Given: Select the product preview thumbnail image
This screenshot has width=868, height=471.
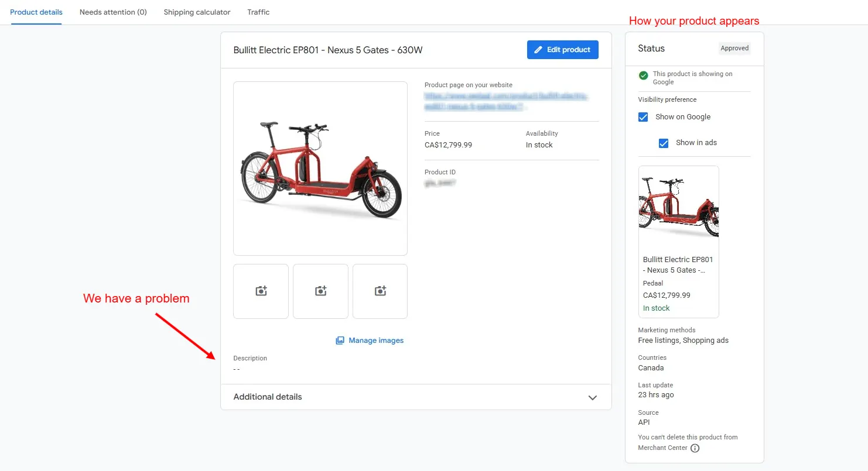Looking at the screenshot, I should [x=678, y=205].
